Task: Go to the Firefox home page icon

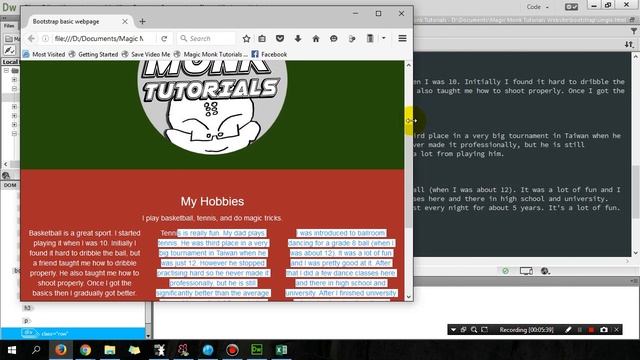Action: [x=316, y=38]
